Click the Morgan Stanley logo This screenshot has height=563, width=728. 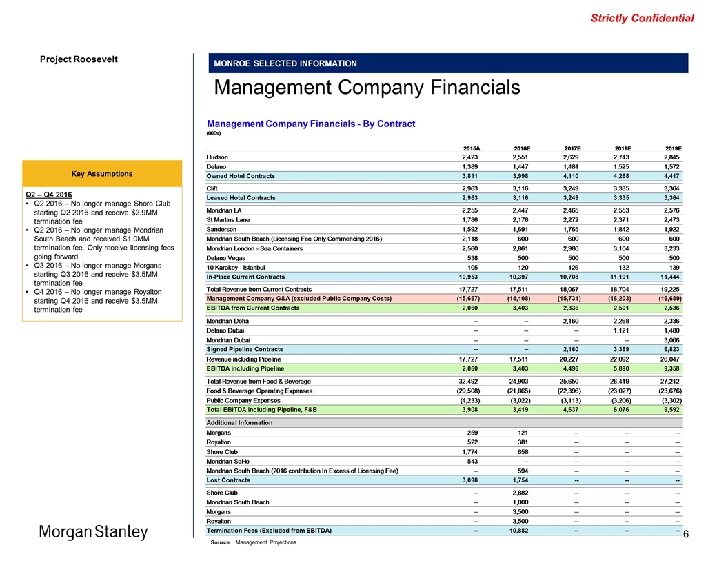click(x=93, y=532)
